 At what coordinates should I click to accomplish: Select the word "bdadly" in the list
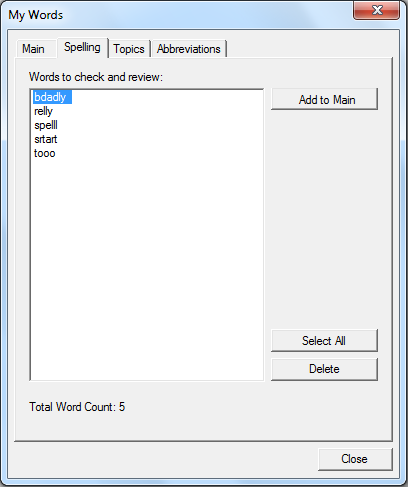tap(50, 97)
